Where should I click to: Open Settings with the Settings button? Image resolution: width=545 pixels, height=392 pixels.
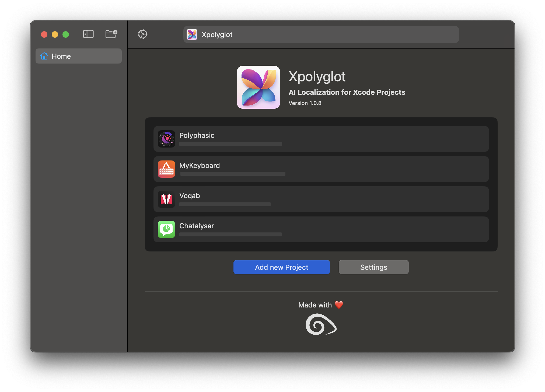(373, 267)
